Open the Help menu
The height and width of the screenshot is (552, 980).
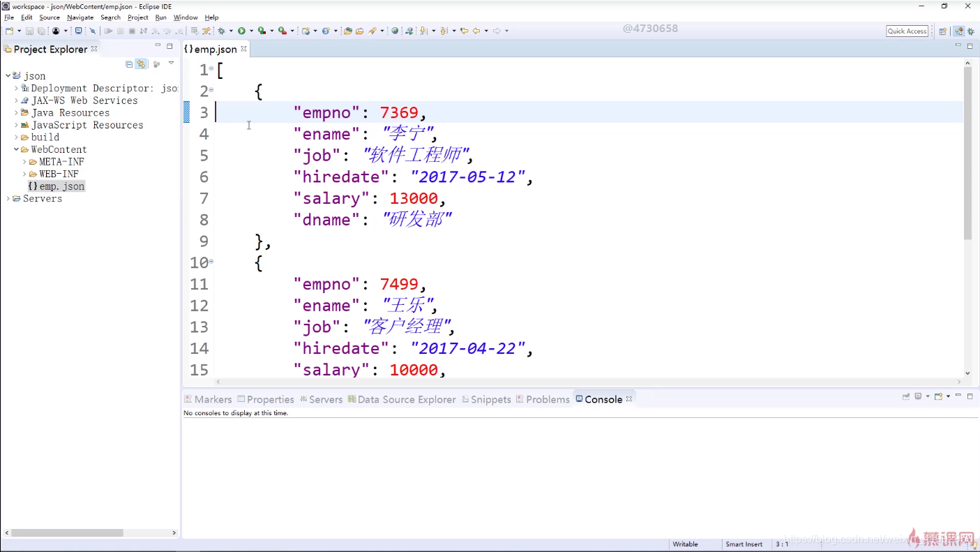tap(211, 17)
